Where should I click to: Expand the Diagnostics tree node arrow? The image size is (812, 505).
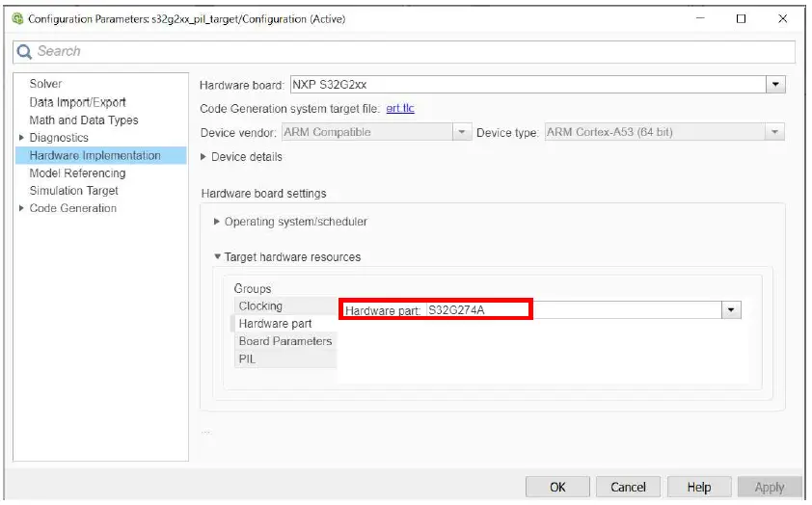click(x=21, y=138)
